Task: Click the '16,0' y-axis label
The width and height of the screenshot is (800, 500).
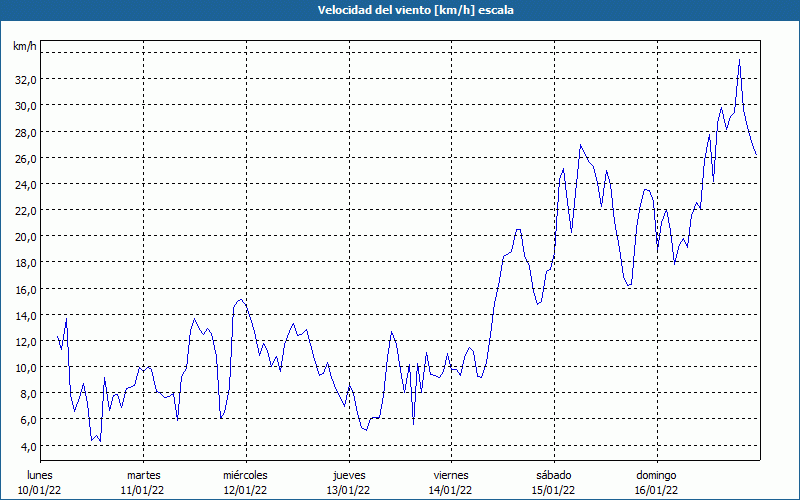Action: pyautogui.click(x=26, y=289)
